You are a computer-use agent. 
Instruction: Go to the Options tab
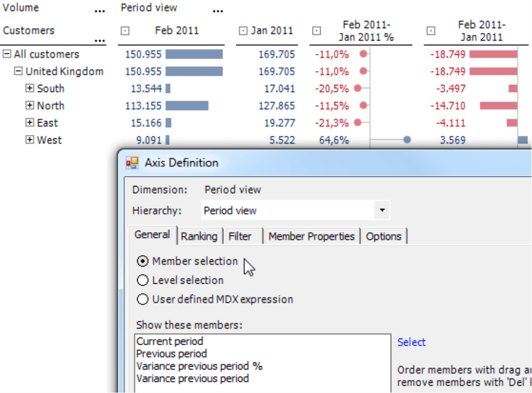[x=384, y=236]
